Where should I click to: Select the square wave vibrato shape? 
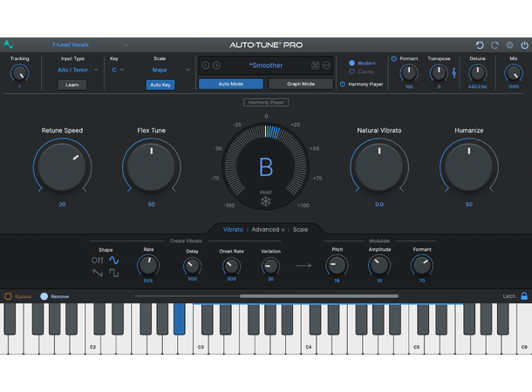[x=114, y=273]
